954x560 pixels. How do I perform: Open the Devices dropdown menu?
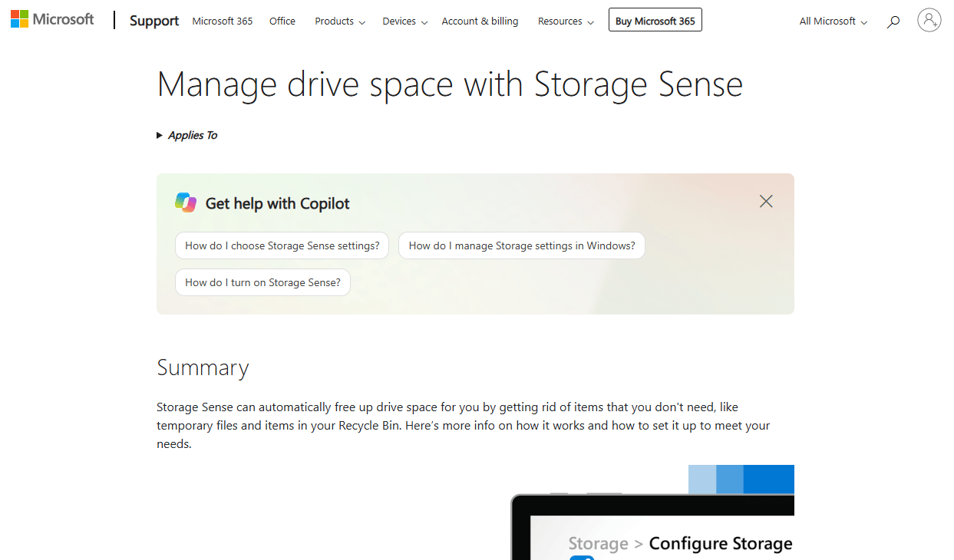tap(405, 21)
